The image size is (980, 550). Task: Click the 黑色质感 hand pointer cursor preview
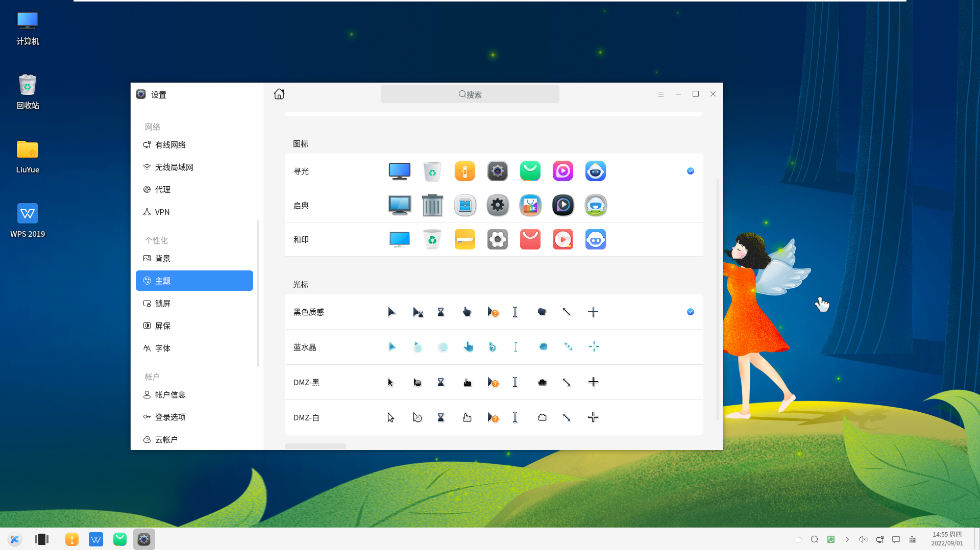tap(467, 312)
